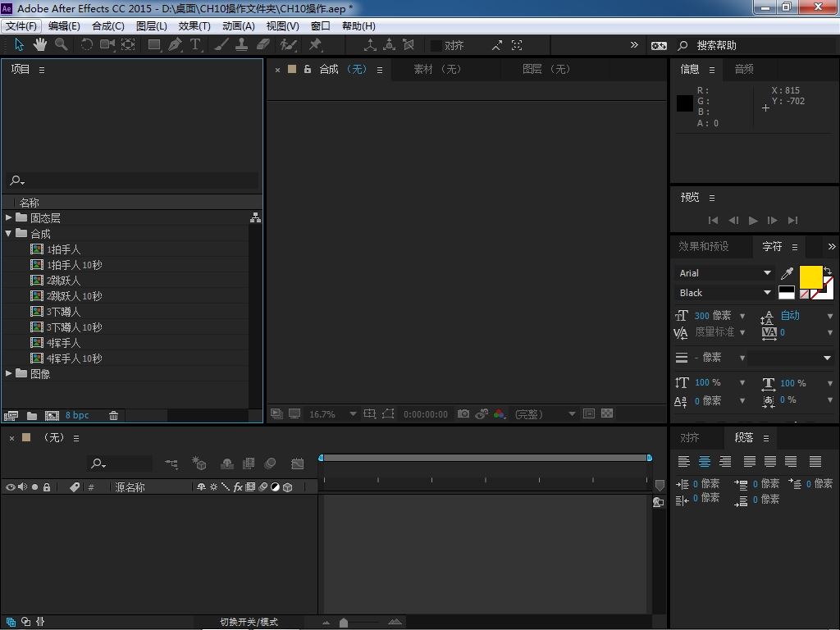Toggle draft 3D in timeline

coord(199,463)
